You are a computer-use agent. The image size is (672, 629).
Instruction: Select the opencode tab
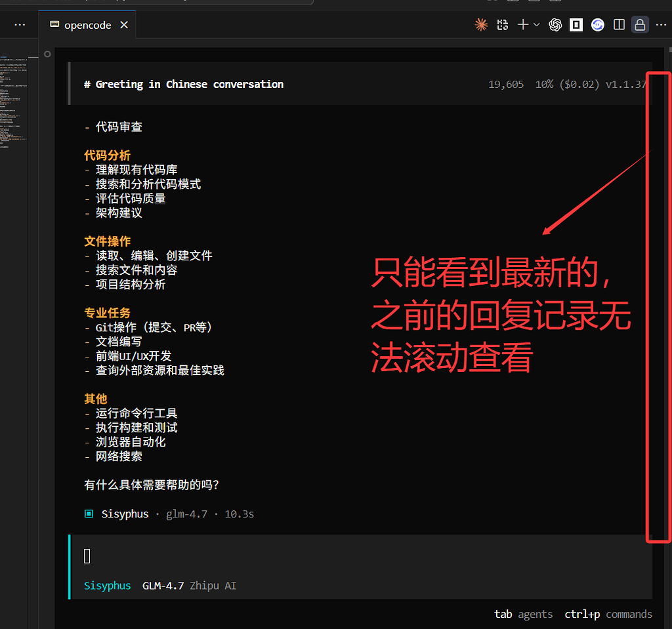click(x=87, y=26)
